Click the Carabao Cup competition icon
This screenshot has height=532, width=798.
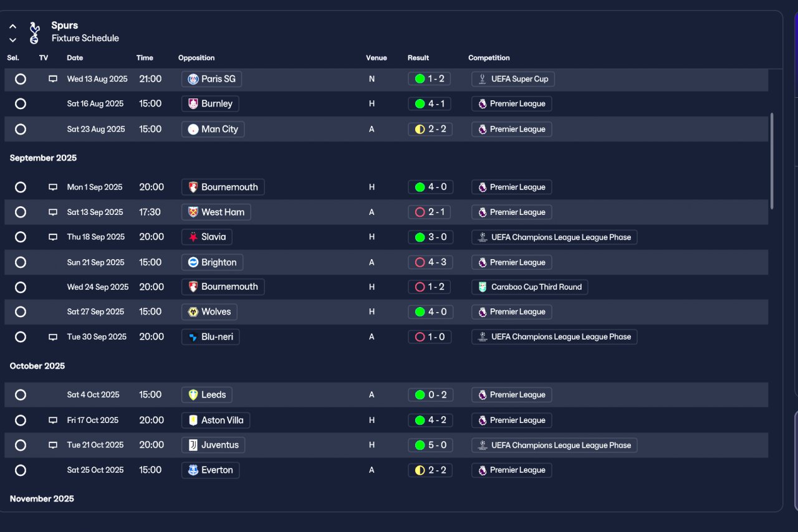[483, 287]
